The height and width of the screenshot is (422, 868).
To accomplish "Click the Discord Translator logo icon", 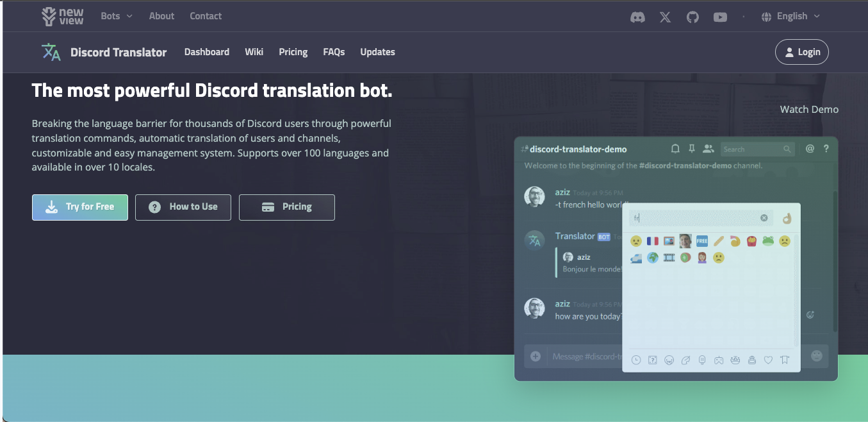I will click(51, 52).
